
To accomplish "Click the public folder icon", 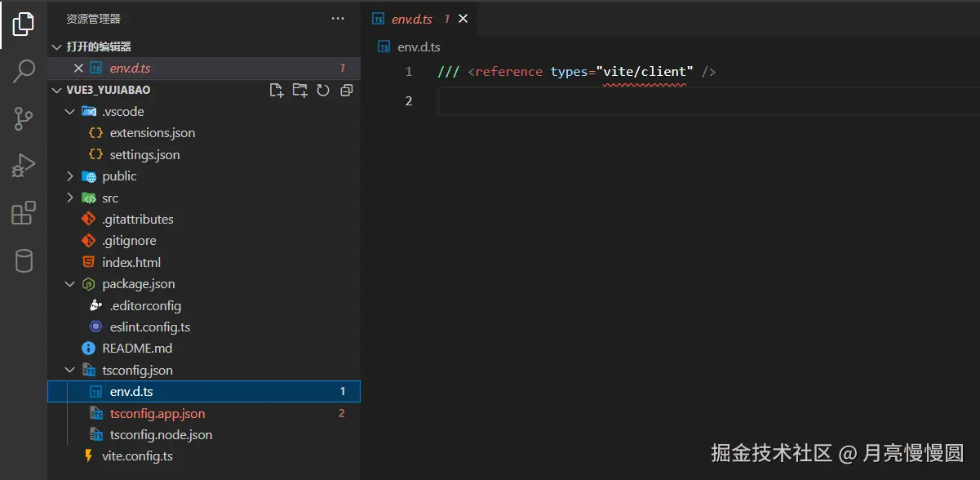I will click(x=88, y=176).
